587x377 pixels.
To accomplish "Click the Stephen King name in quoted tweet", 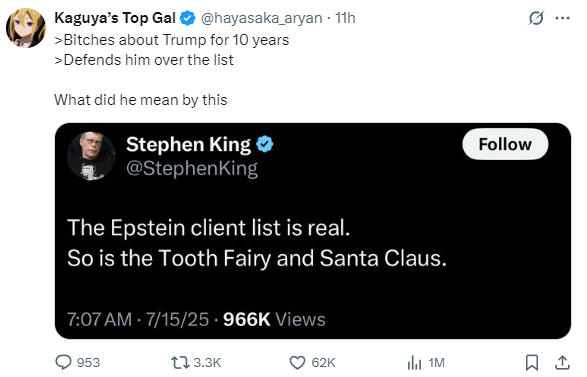I will 188,145.
